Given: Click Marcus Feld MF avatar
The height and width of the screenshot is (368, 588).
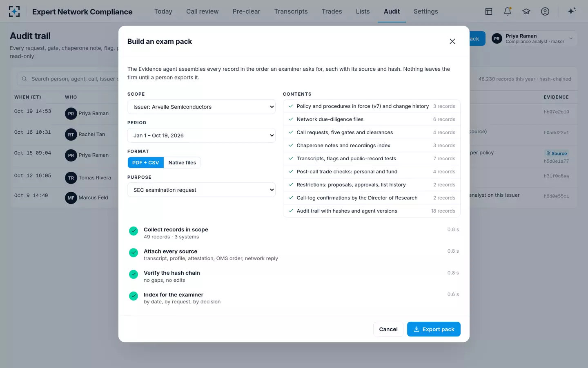Looking at the screenshot, I should pyautogui.click(x=71, y=198).
